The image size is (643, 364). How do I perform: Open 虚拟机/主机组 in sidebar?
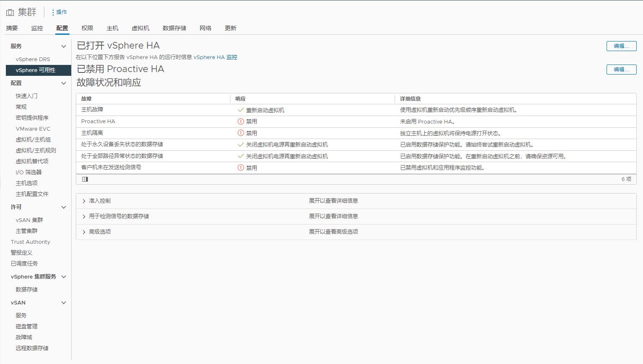pos(34,139)
